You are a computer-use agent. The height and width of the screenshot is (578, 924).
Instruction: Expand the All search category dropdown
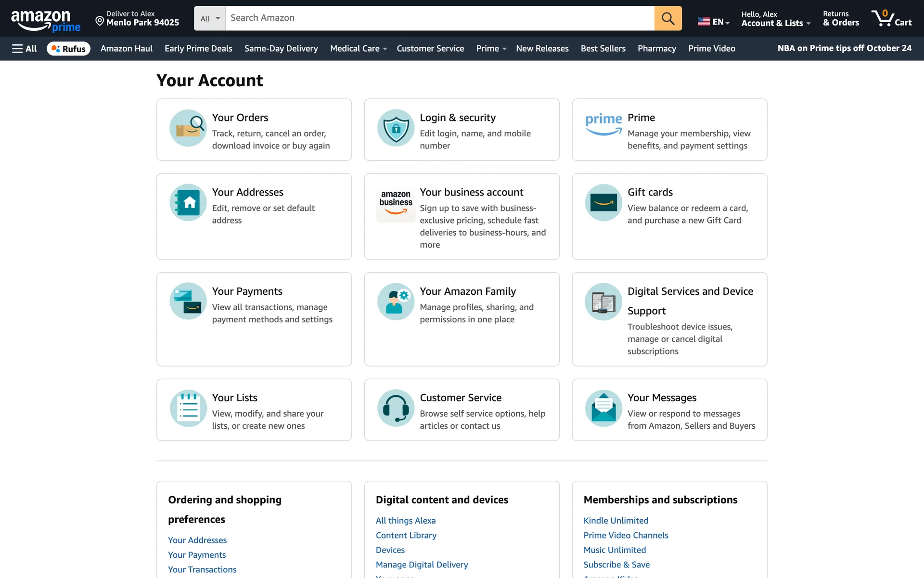point(210,18)
